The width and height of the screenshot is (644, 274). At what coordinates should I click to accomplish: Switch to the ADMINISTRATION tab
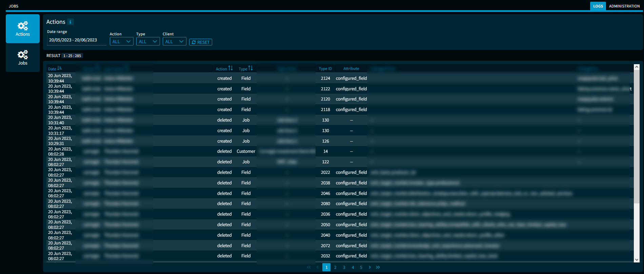pos(624,6)
